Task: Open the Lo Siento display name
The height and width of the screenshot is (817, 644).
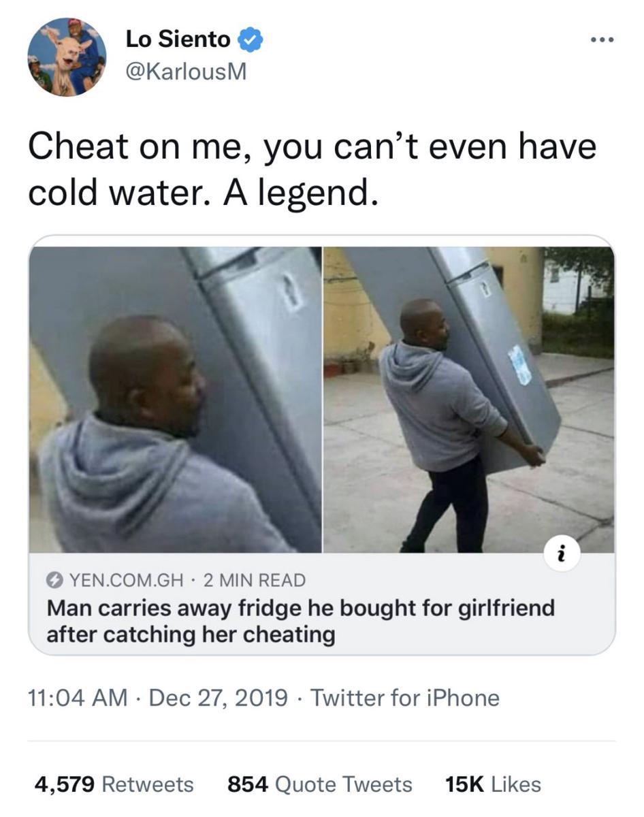Action: tap(178, 39)
